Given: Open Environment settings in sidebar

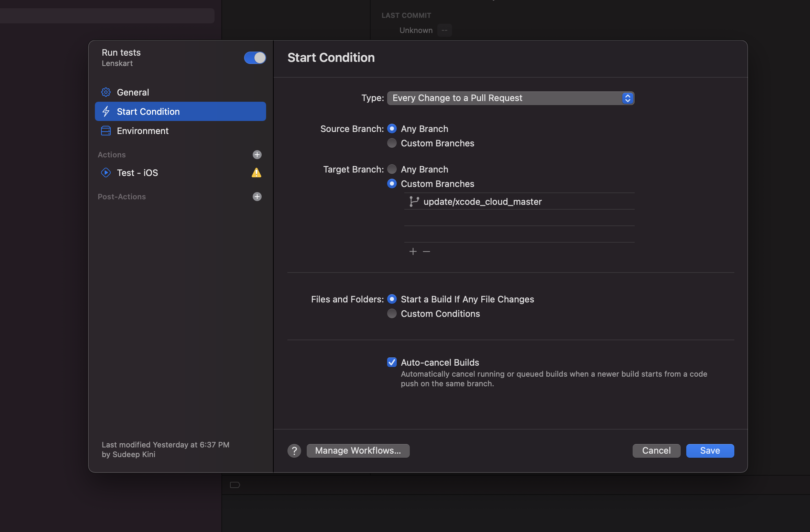Looking at the screenshot, I should coord(143,131).
